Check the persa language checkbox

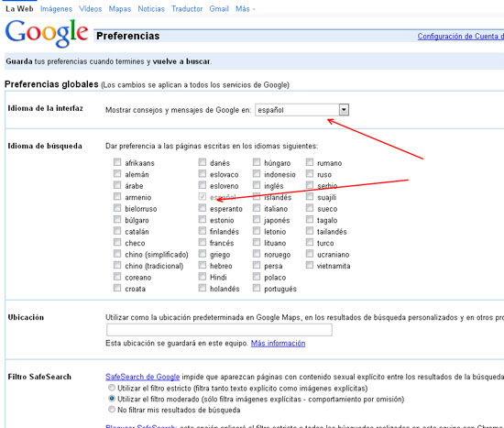click(x=257, y=265)
